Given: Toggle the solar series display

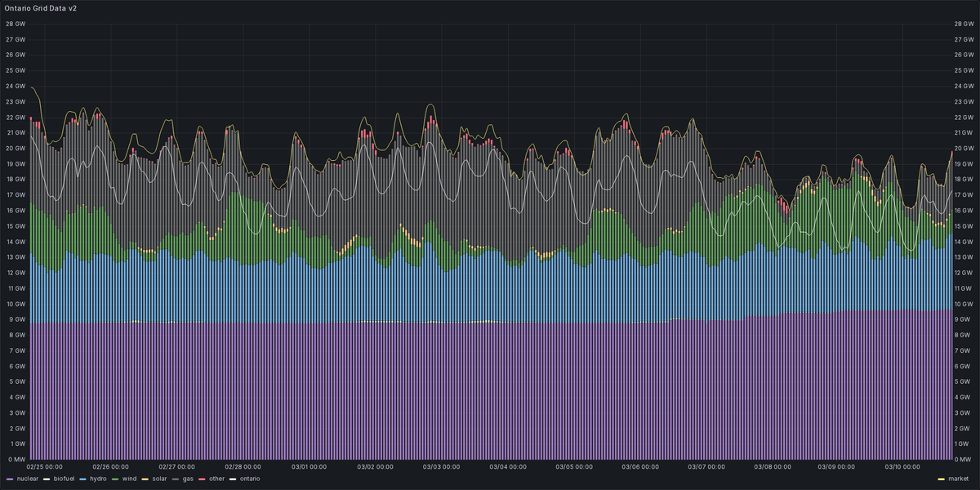Looking at the screenshot, I should [x=158, y=479].
